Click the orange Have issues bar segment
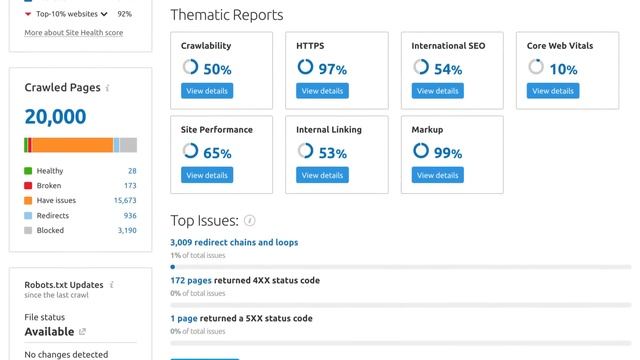The image size is (640, 360). point(73,145)
